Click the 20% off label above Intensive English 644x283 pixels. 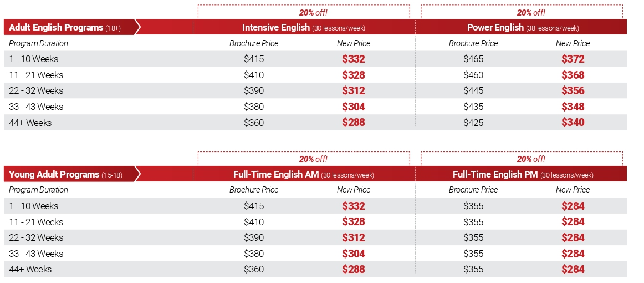pyautogui.click(x=314, y=12)
